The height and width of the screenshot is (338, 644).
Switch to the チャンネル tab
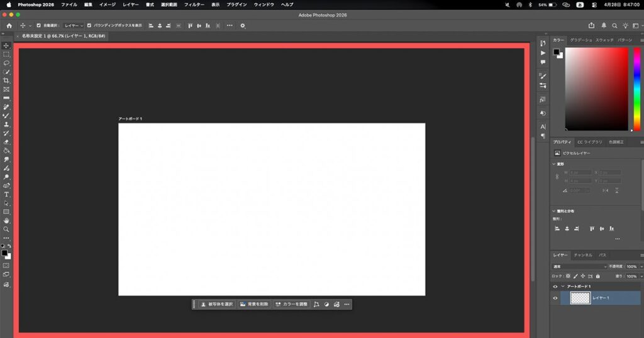coord(583,255)
